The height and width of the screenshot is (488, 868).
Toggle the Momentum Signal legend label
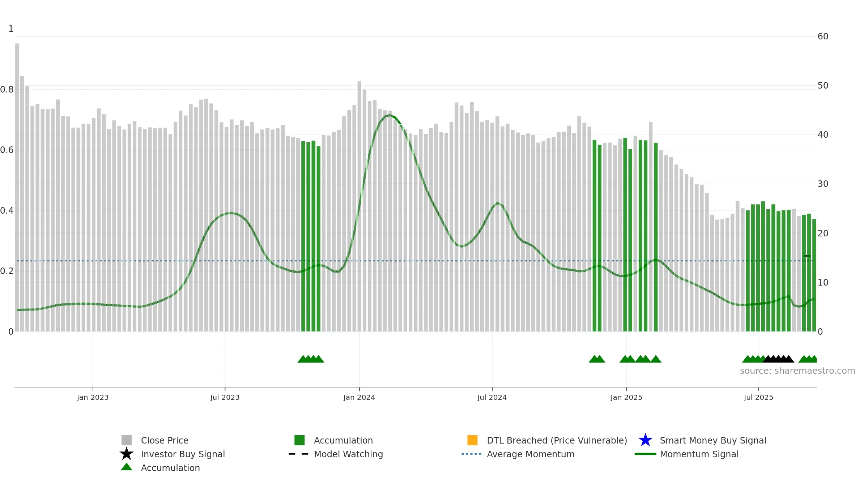pos(699,454)
